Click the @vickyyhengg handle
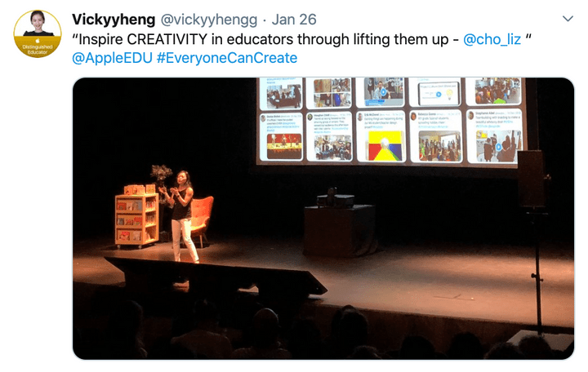 coord(209,20)
